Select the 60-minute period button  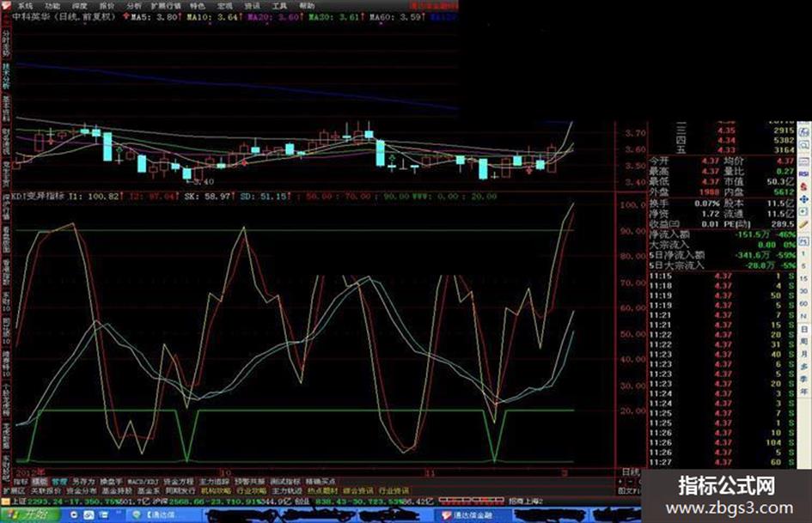click(803, 304)
